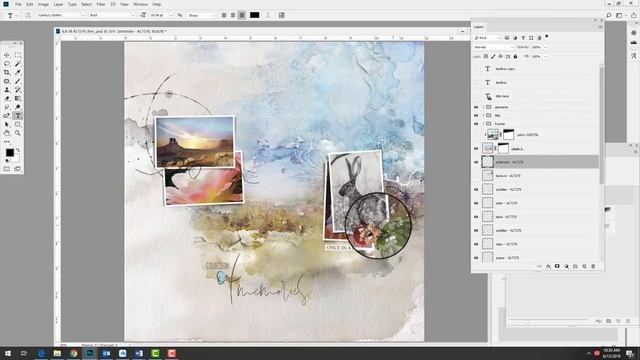Select the Eyedropper tool
Viewport: 640px width, 360px height.
click(18, 72)
